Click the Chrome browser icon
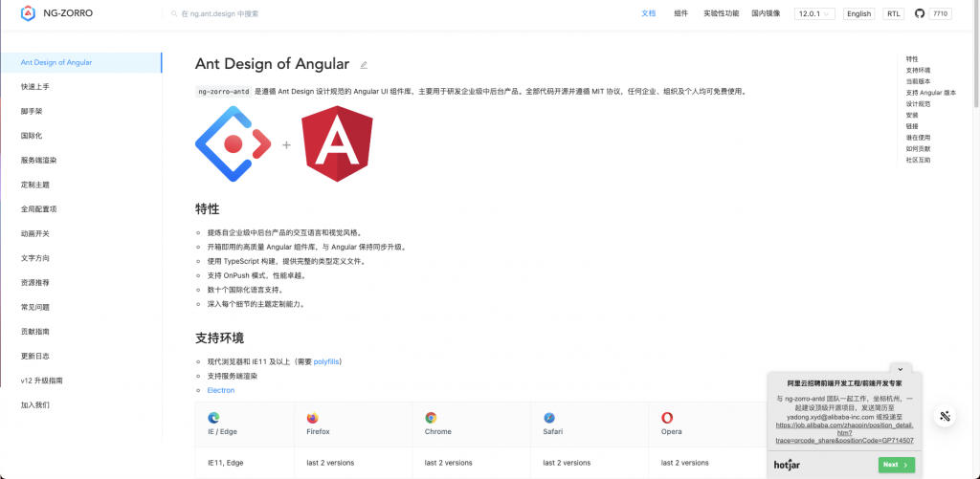980x479 pixels. coord(431,418)
